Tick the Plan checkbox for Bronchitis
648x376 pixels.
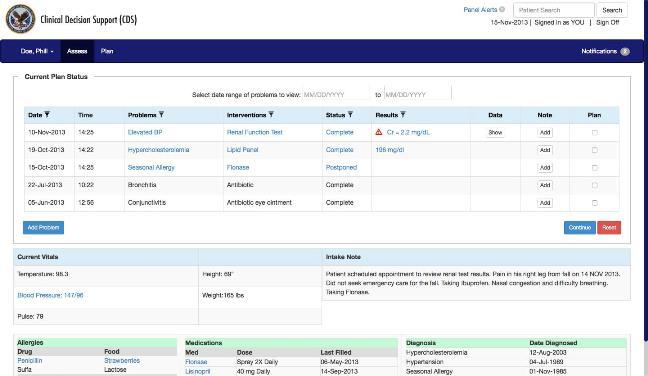[x=595, y=185]
